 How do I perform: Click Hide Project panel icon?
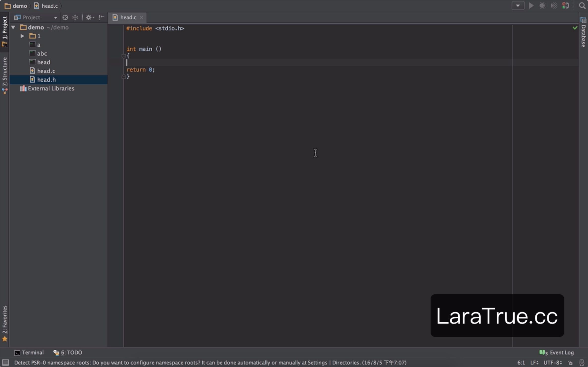pyautogui.click(x=101, y=17)
